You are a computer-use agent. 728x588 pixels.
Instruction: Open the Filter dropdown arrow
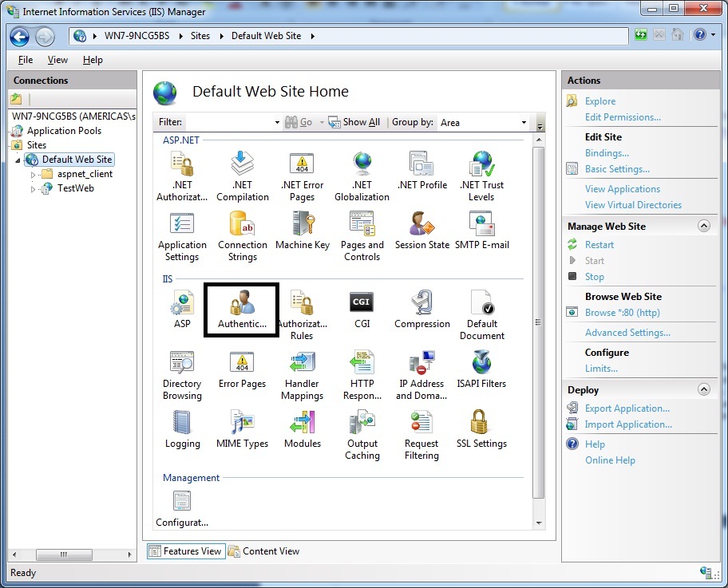point(276,122)
